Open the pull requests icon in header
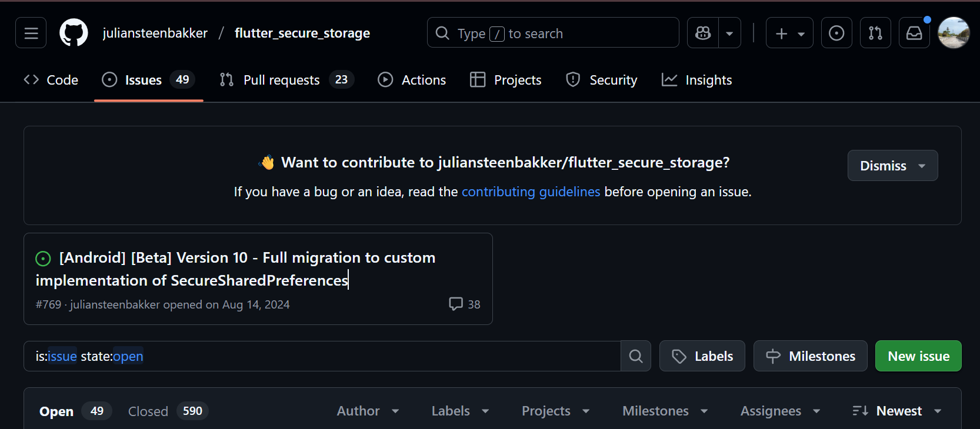Screen dimensions: 980x429 click(875, 33)
